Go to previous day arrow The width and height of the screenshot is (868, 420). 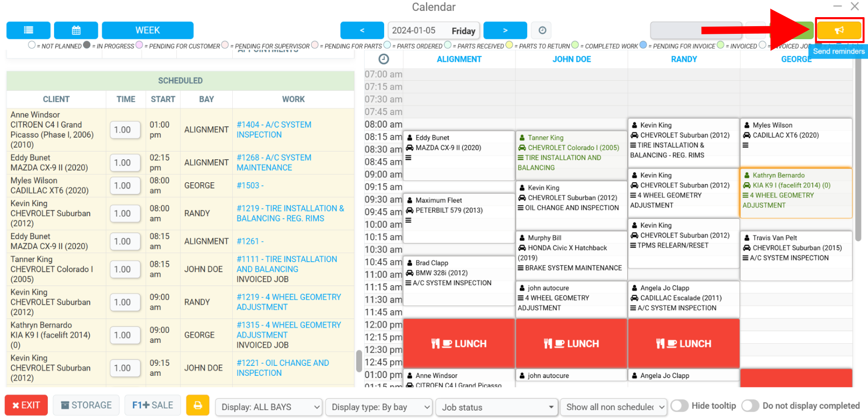(x=362, y=30)
